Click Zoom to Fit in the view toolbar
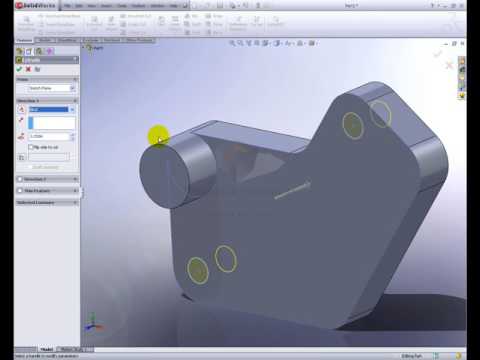This screenshot has width=480, height=360. tap(232, 43)
